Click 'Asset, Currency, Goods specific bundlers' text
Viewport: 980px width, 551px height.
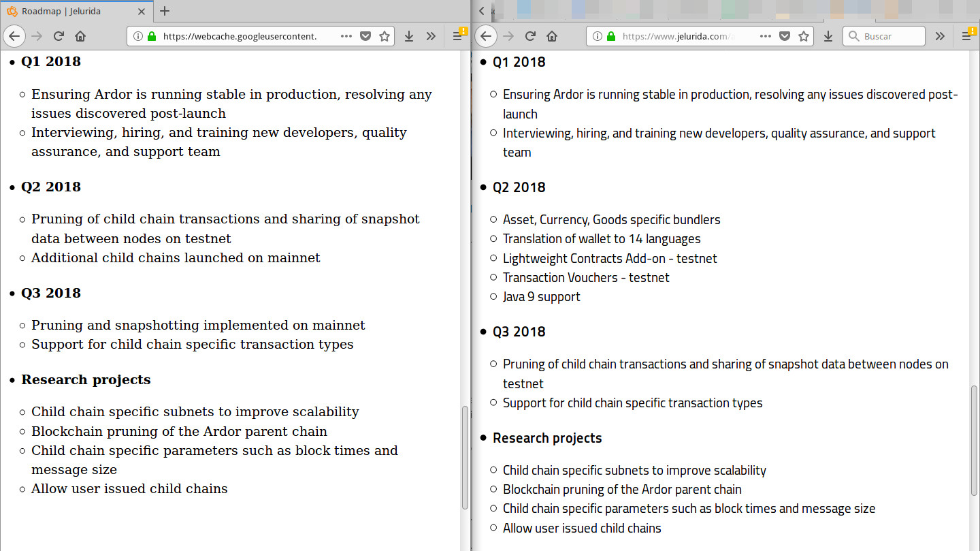[612, 219]
